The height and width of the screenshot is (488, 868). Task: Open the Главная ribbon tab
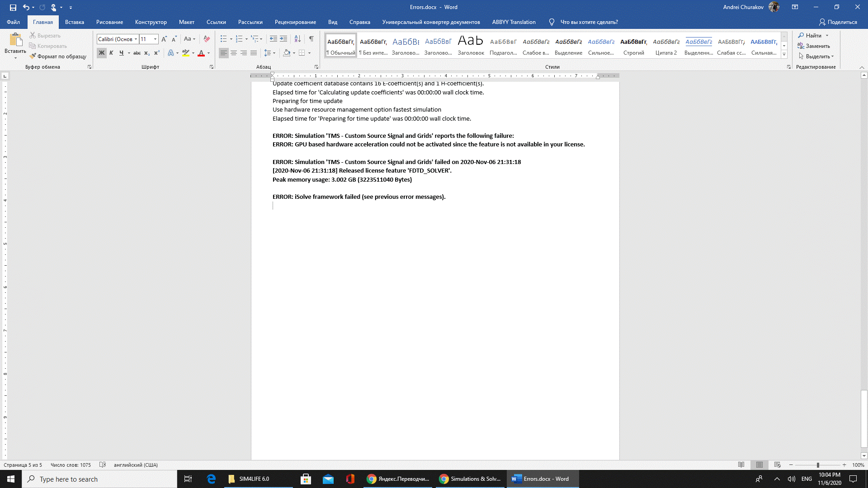[42, 22]
